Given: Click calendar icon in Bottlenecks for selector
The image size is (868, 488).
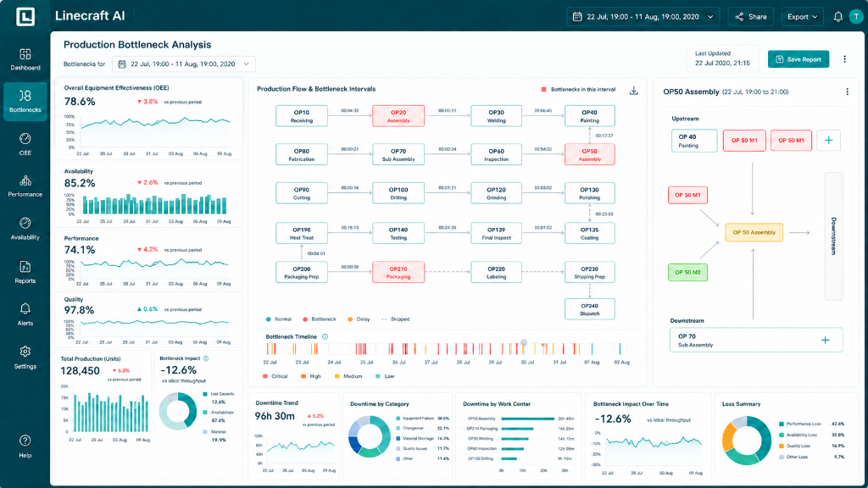Looking at the screenshot, I should coord(122,64).
